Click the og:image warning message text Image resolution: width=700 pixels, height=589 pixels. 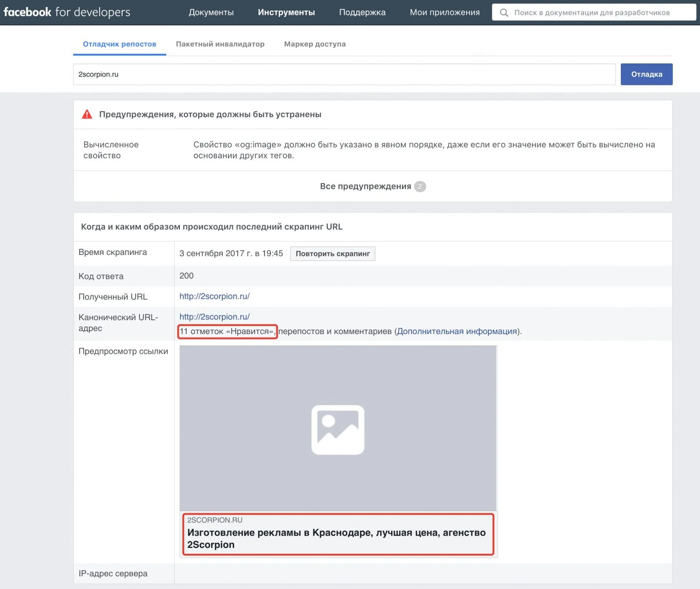tap(424, 150)
